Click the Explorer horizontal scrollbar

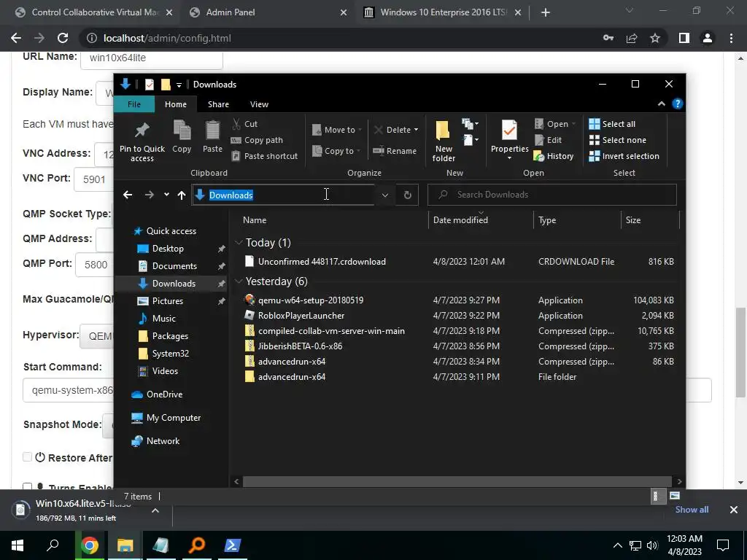(x=457, y=481)
